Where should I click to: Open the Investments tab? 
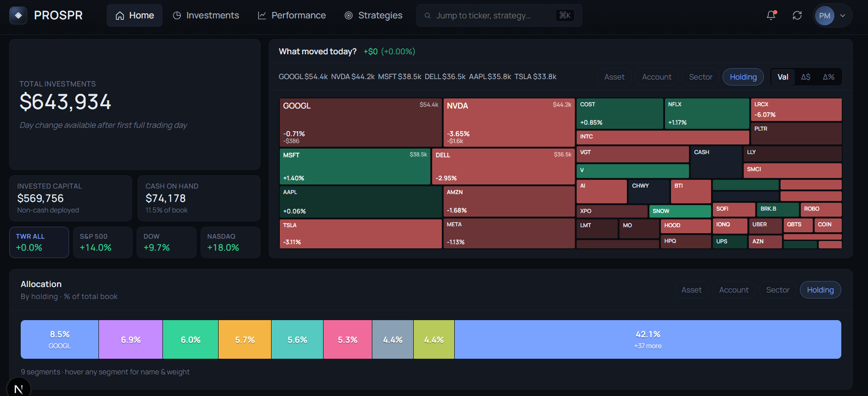coord(206,15)
